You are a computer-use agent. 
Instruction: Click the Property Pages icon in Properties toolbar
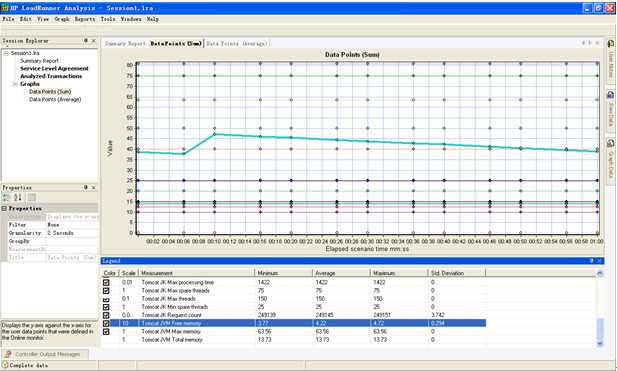pos(32,197)
